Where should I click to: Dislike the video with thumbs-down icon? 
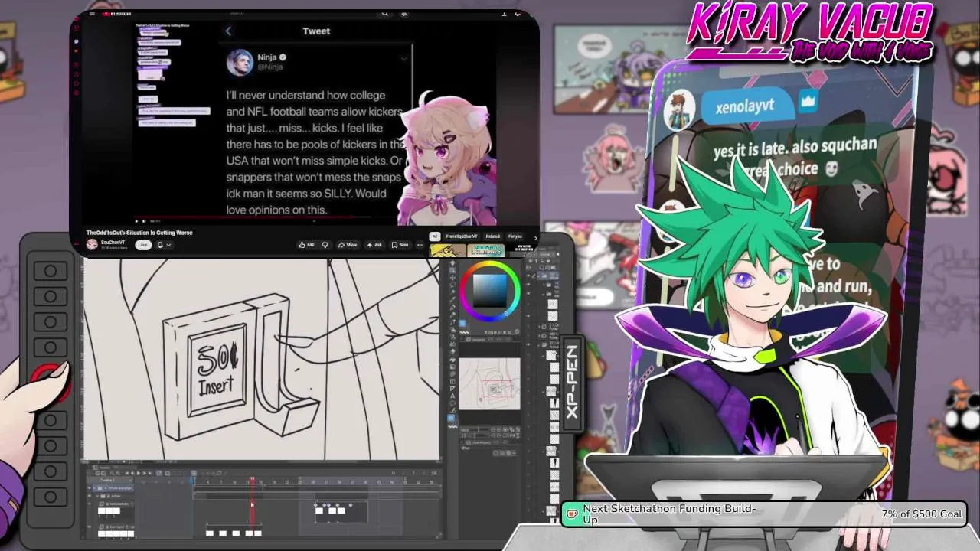(325, 245)
